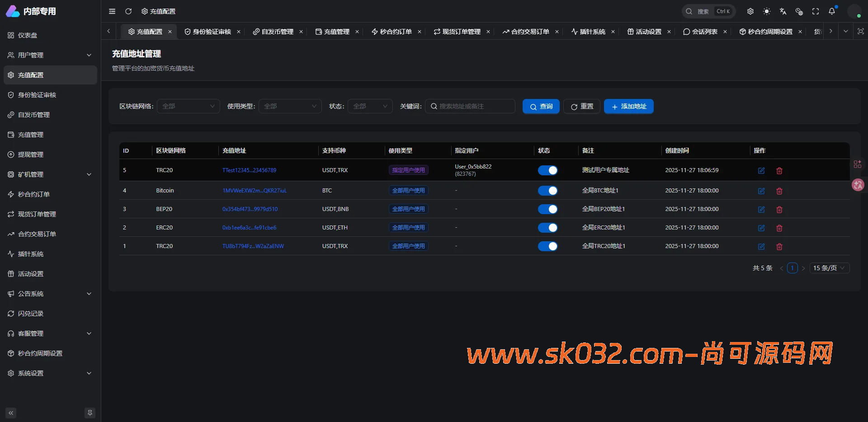Open 插针系统 from the sidebar

click(x=30, y=254)
